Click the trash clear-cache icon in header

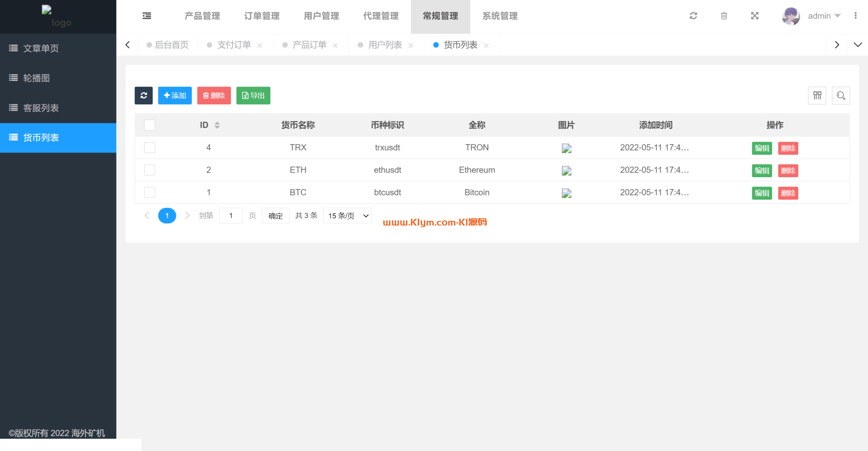point(724,16)
